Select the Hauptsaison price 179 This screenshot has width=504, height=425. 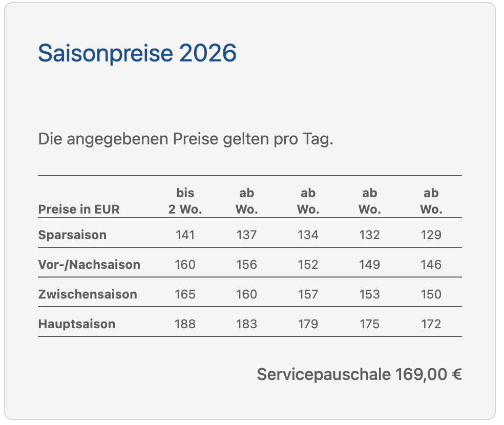pyautogui.click(x=308, y=324)
